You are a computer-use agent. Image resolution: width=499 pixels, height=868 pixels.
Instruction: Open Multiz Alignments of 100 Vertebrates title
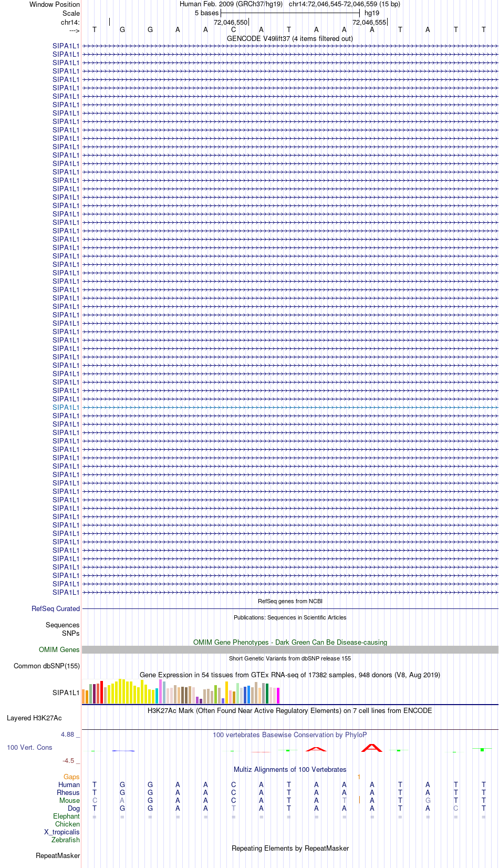click(x=290, y=769)
